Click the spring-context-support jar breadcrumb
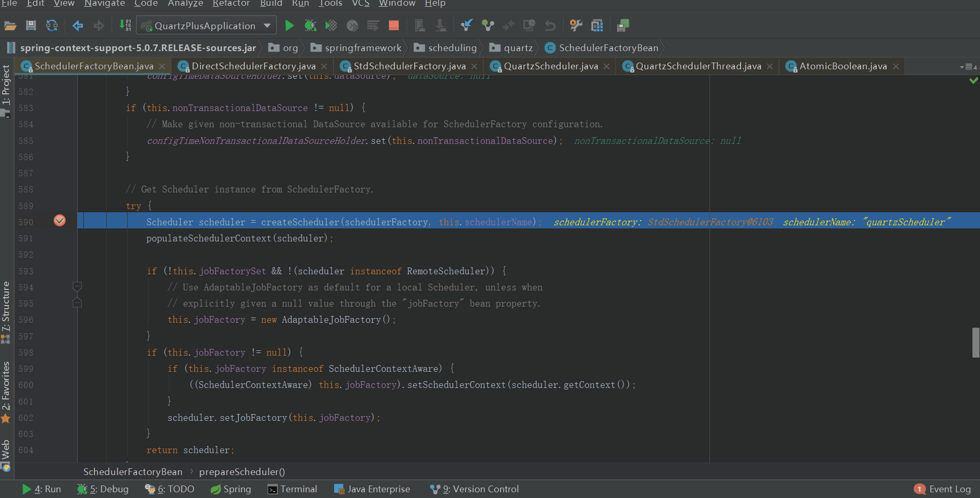Image resolution: width=980 pixels, height=498 pixels. [x=132, y=48]
